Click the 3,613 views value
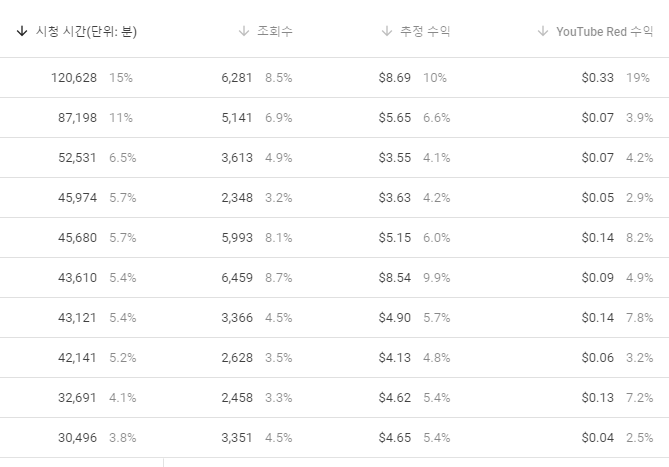Image resolution: width=669 pixels, height=467 pixels. pyautogui.click(x=237, y=158)
